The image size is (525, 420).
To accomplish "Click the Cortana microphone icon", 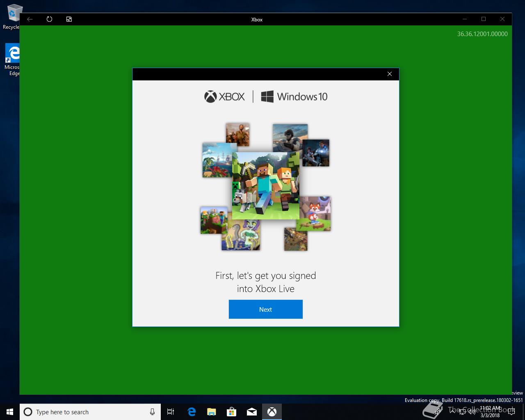I will [152, 412].
